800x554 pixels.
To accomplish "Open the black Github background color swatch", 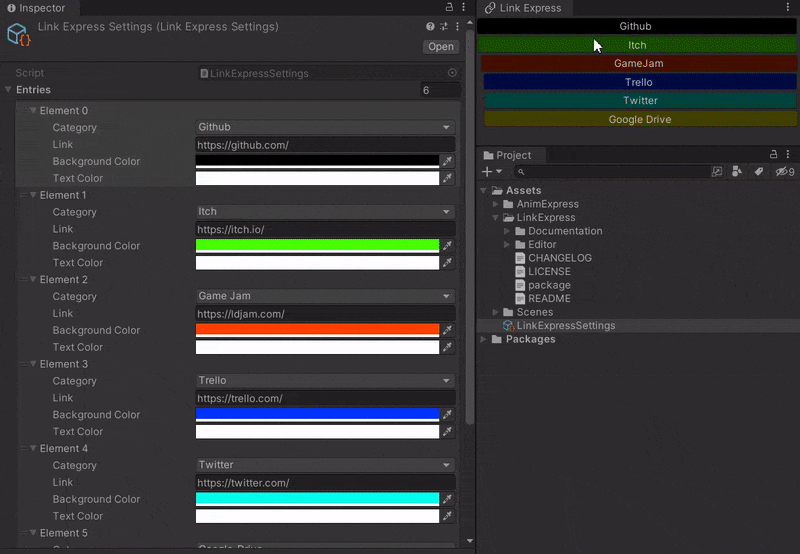I will (317, 161).
